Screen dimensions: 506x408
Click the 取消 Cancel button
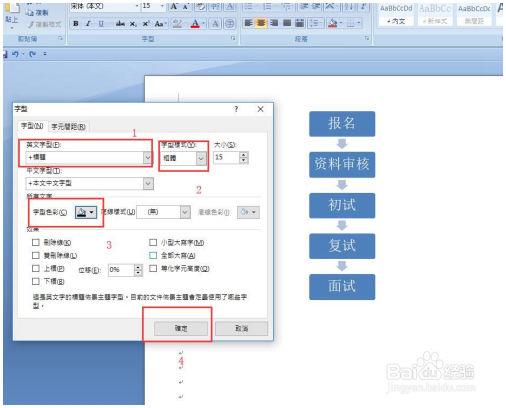click(241, 328)
